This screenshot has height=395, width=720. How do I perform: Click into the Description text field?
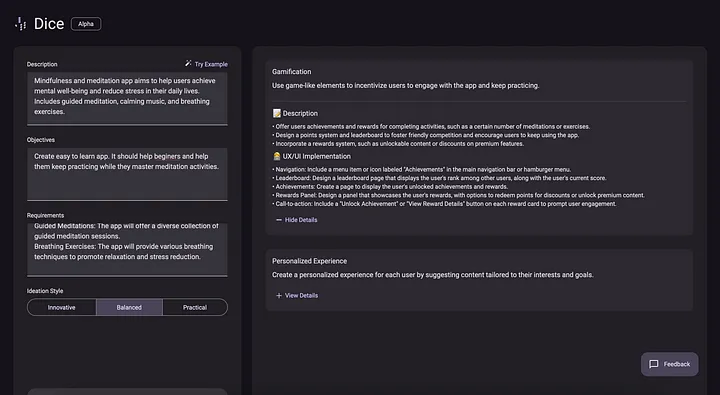[x=127, y=98]
